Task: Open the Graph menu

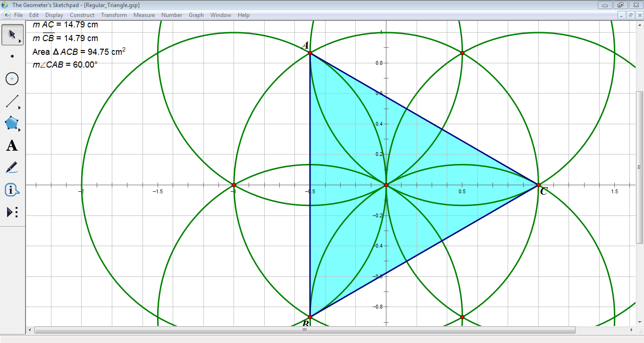Action: click(196, 15)
